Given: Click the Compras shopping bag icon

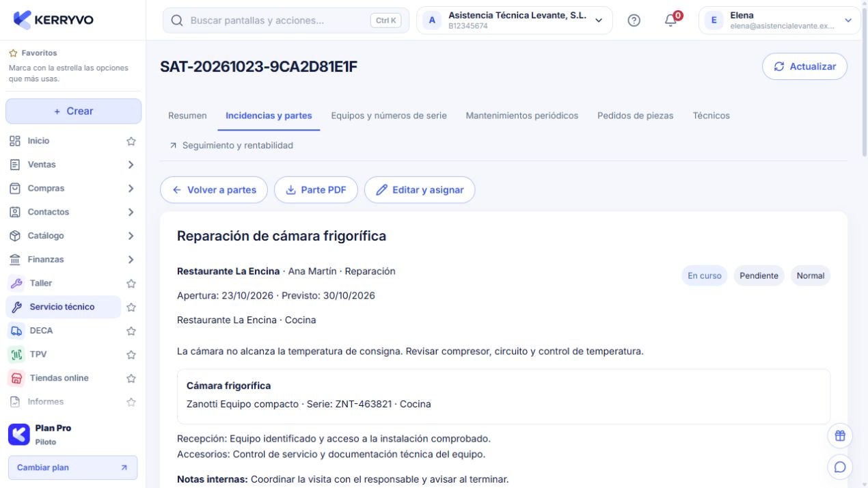Looking at the screenshot, I should [15, 188].
